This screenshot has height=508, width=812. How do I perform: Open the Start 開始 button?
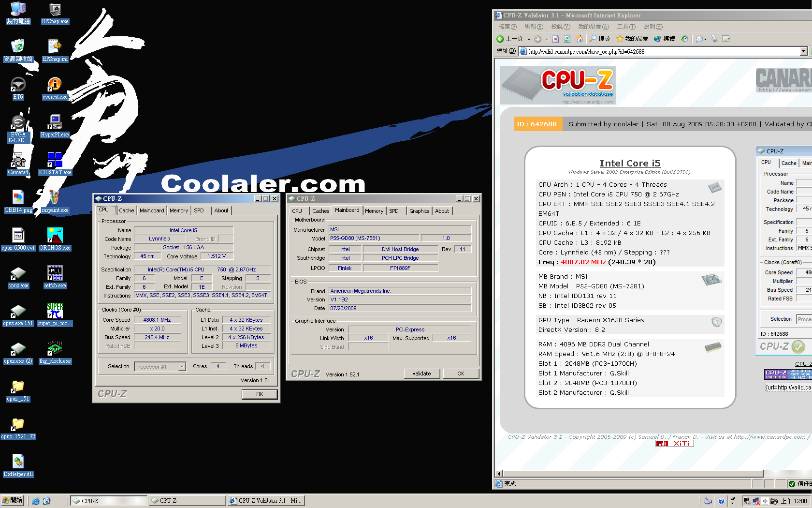[12, 501]
